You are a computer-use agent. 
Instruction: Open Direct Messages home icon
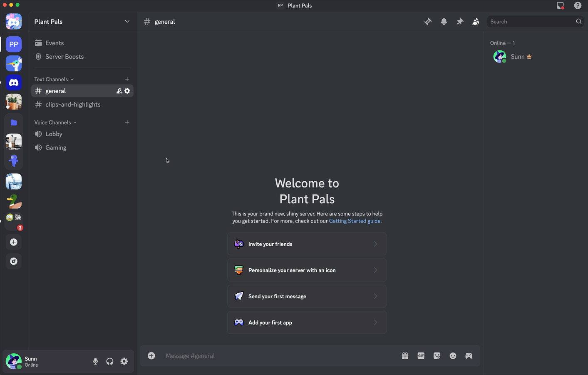(14, 22)
